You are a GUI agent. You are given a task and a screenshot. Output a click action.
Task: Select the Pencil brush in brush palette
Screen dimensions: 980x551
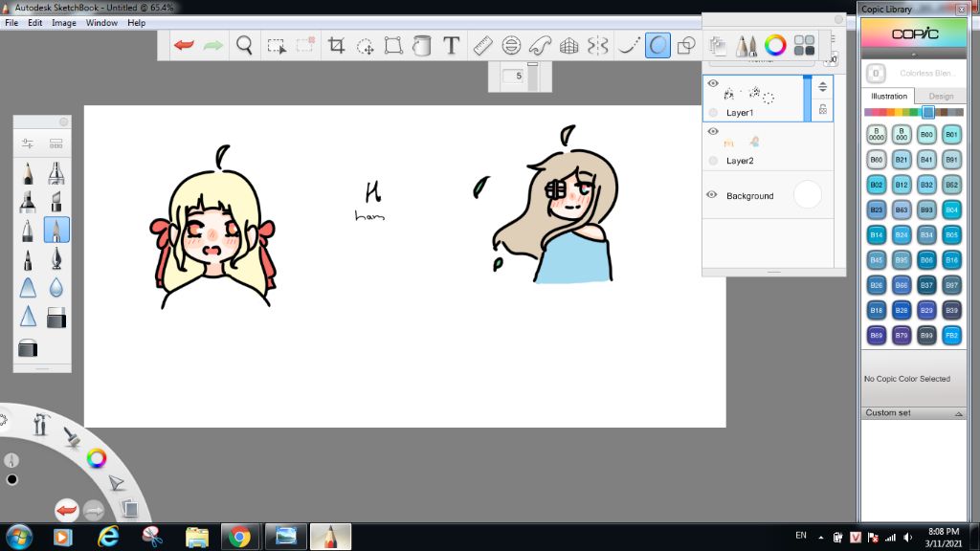coord(28,173)
